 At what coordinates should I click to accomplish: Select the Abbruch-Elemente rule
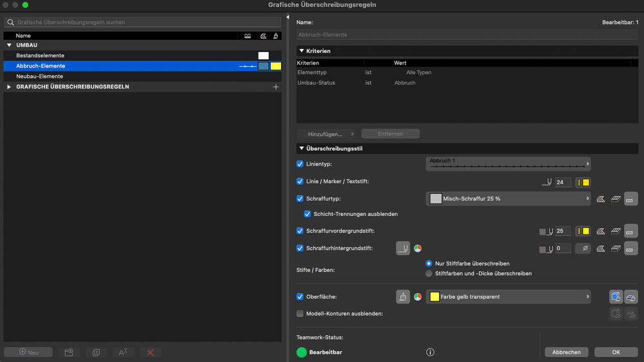tap(142, 66)
